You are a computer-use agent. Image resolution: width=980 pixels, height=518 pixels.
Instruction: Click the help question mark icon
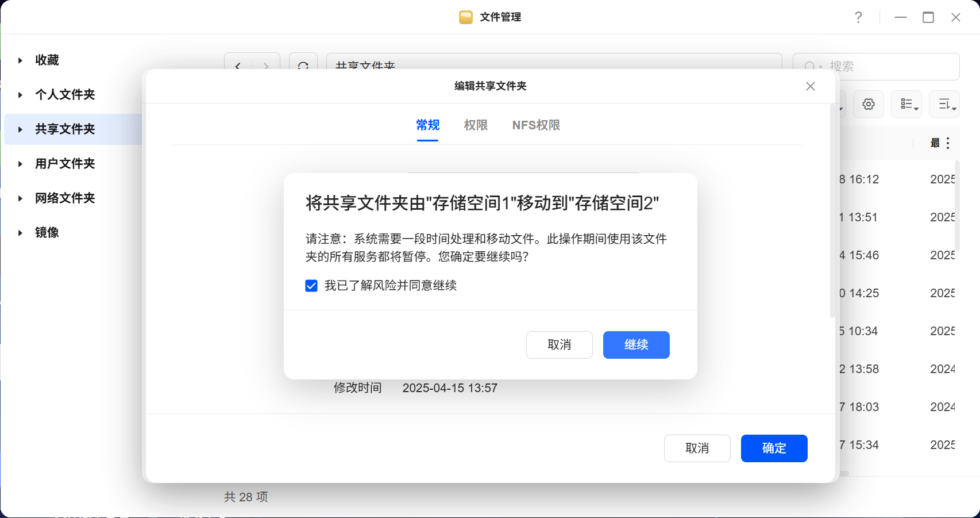coord(858,17)
